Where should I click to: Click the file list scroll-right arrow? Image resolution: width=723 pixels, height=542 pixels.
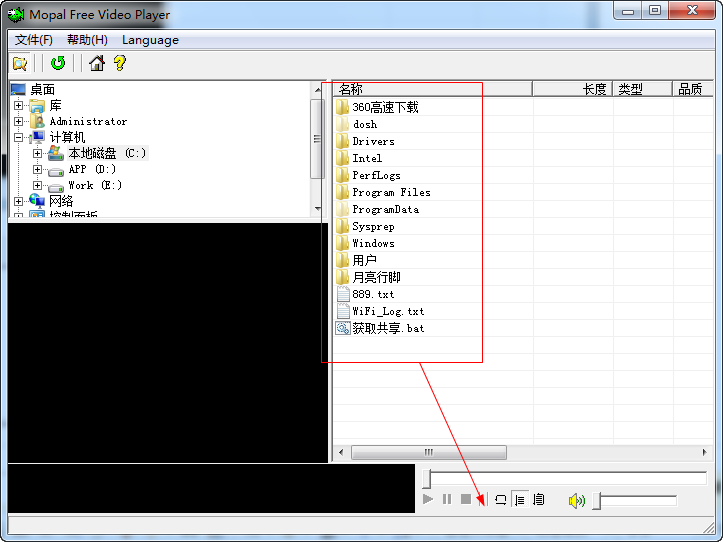click(705, 453)
